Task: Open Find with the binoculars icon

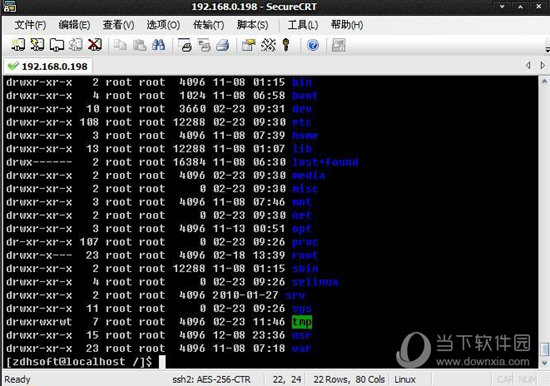Action: click(159, 45)
